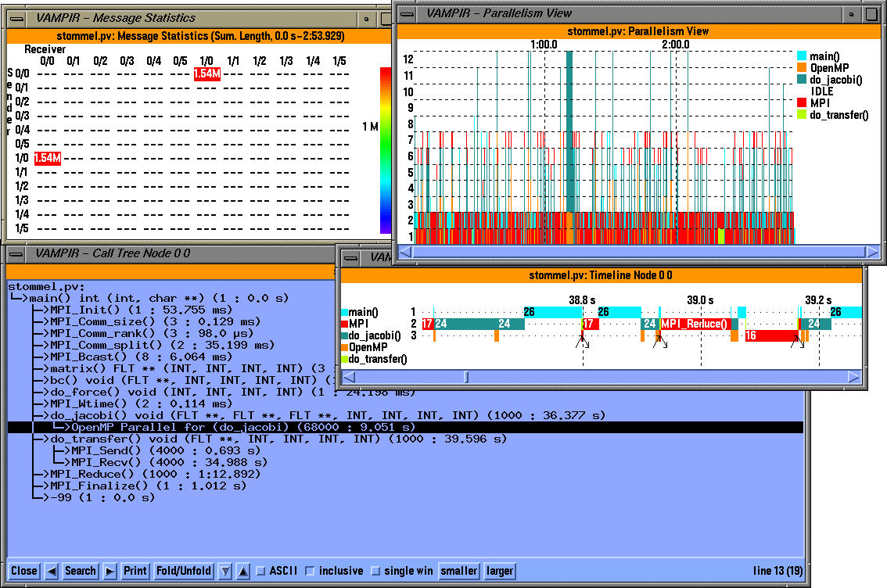Screen dimensions: 887x588
Task: Click the smaller button
Action: [x=459, y=571]
